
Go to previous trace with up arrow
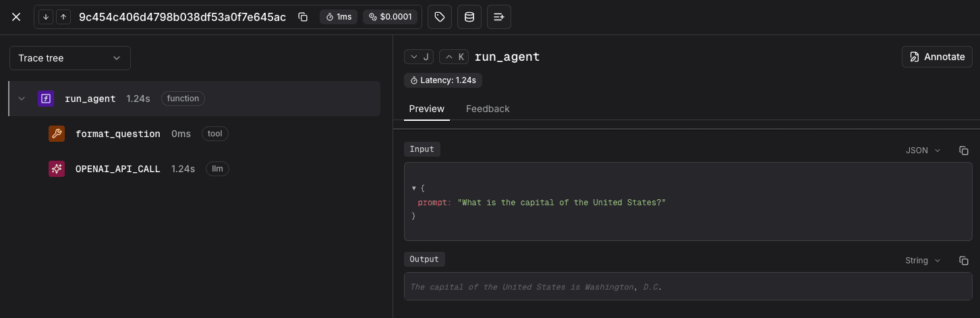63,17
